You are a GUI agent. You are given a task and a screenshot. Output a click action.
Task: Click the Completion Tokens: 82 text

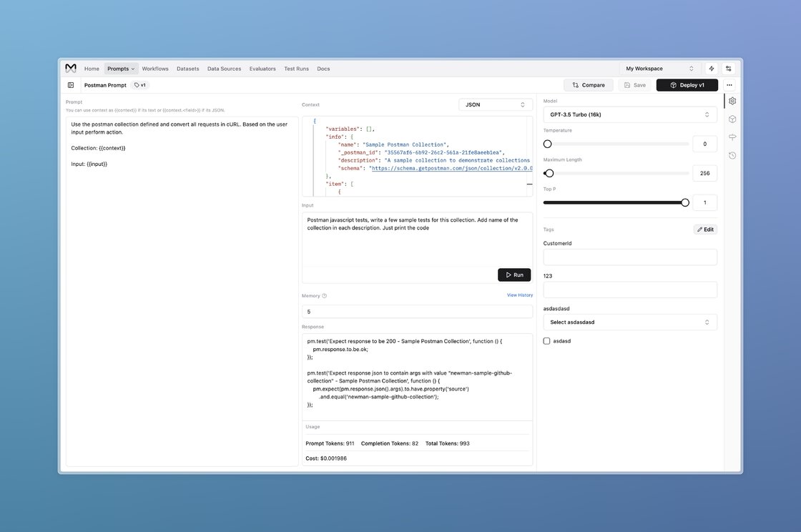click(390, 443)
